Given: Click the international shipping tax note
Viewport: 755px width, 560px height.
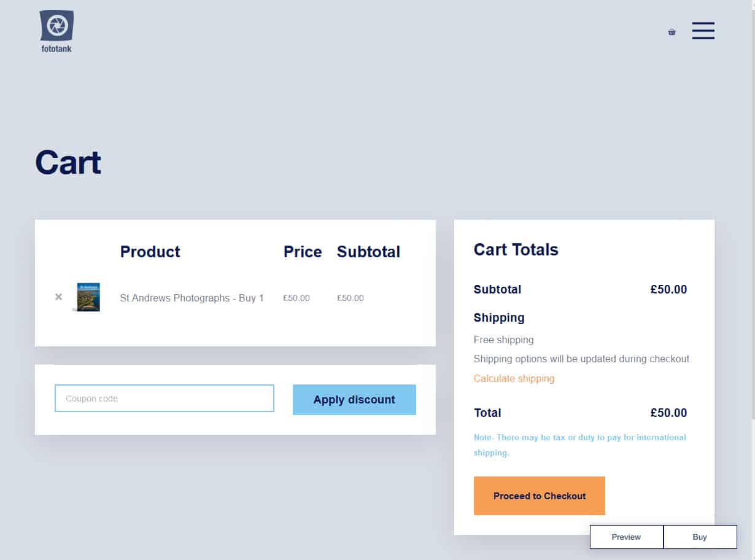Looking at the screenshot, I should pyautogui.click(x=580, y=445).
